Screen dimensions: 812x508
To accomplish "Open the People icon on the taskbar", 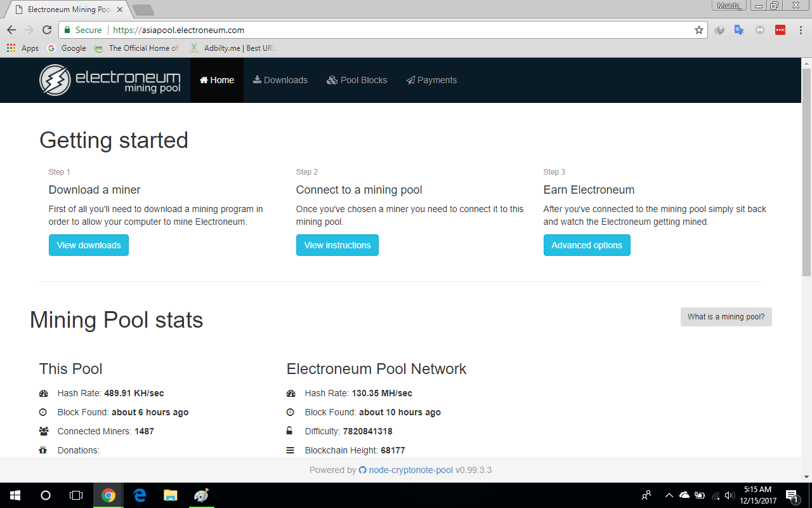I will 646,495.
